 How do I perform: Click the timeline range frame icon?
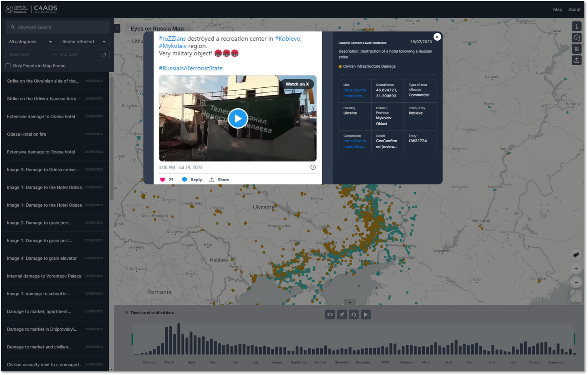pyautogui.click(x=330, y=315)
